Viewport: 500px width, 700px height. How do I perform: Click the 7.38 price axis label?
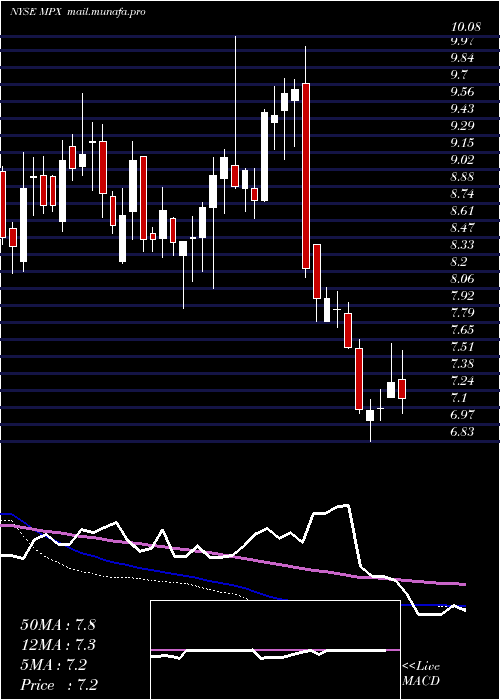point(462,363)
